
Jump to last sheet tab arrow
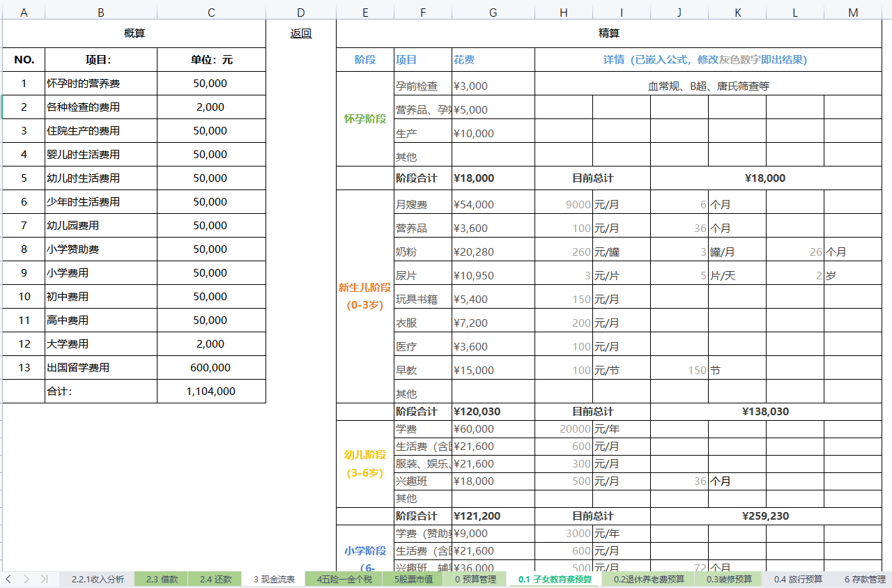tap(44, 579)
